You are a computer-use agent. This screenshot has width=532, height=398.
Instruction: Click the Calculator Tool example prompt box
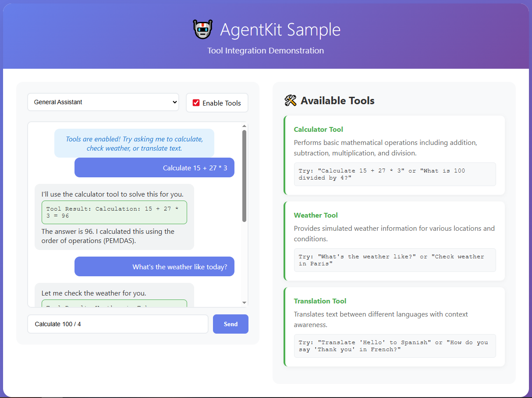coord(394,174)
